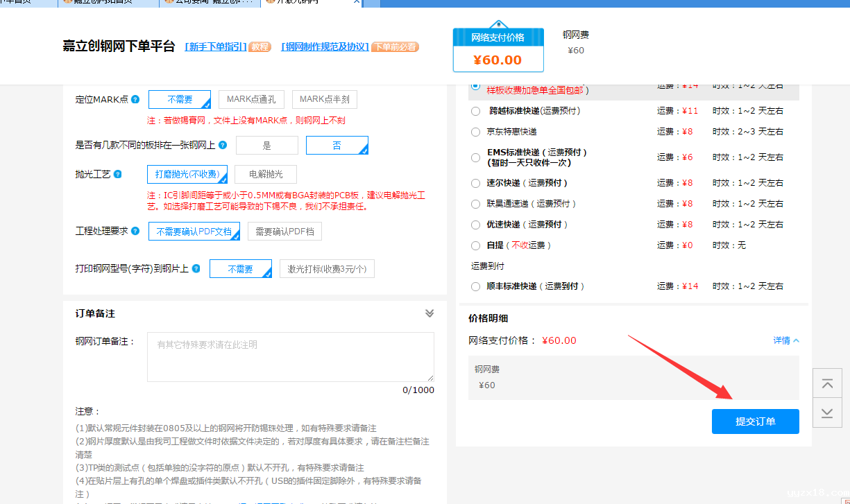850x504 pixels.
Task: Click the 教程 badge icon
Action: (x=260, y=47)
